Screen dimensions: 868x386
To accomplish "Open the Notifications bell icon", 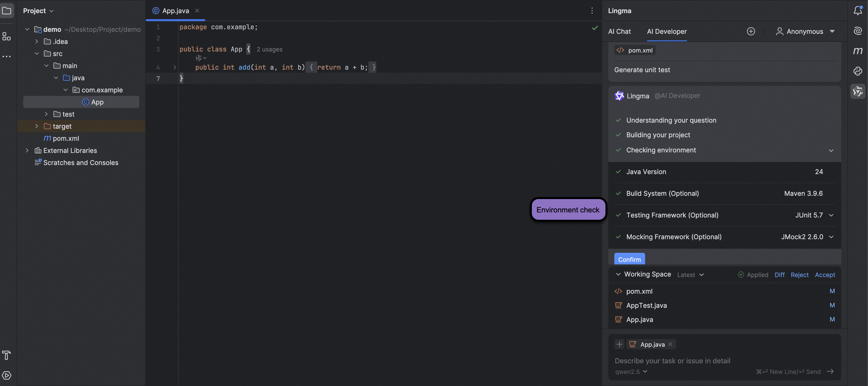I will point(858,11).
